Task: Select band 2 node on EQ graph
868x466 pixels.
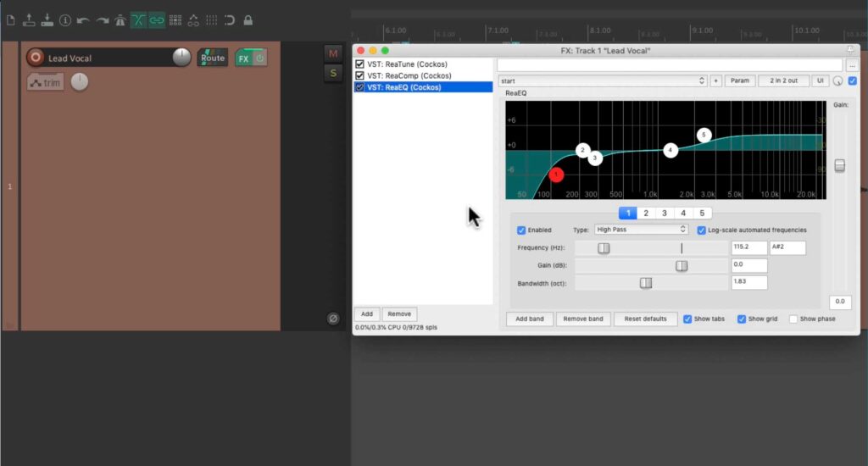Action: tap(582, 150)
